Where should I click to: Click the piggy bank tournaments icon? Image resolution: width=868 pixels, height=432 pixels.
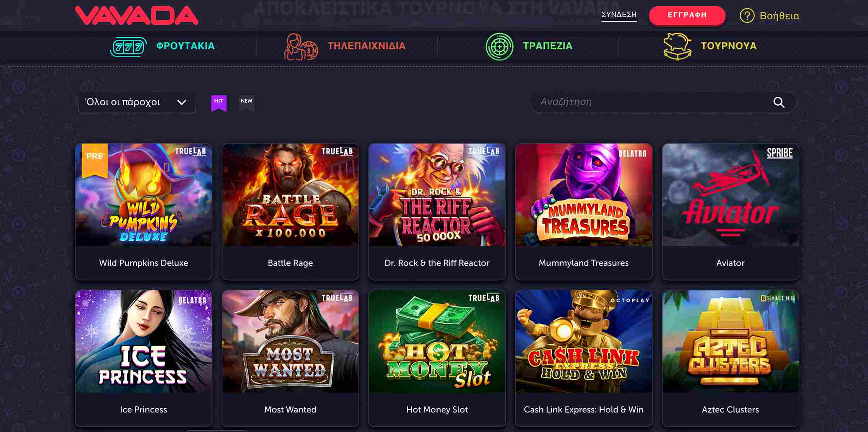tap(677, 46)
